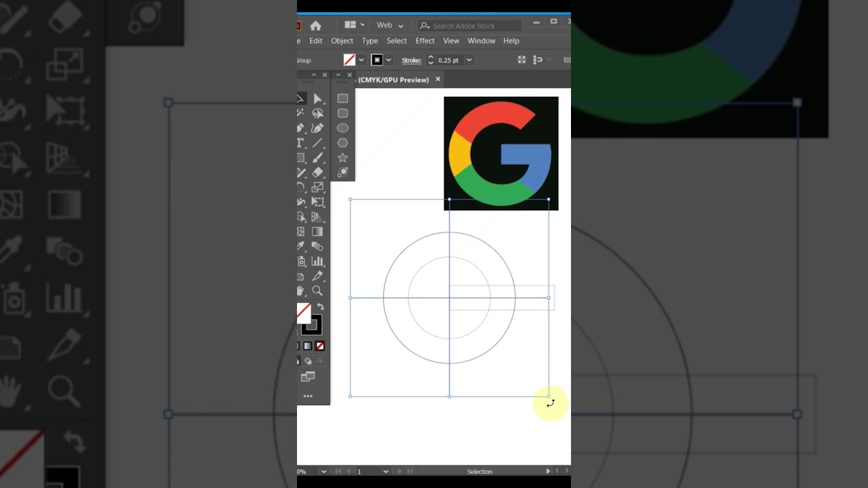This screenshot has height=488, width=868.
Task: Click the Search Adobe Stock field
Action: click(469, 26)
